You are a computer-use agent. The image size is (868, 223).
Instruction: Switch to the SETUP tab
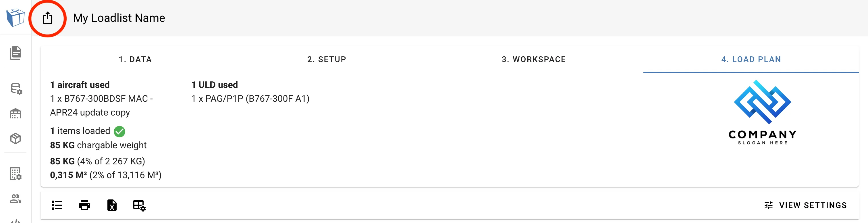[326, 59]
